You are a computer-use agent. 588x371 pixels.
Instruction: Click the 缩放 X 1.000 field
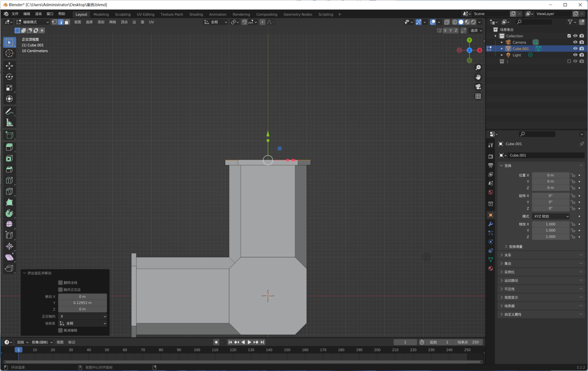(x=551, y=224)
